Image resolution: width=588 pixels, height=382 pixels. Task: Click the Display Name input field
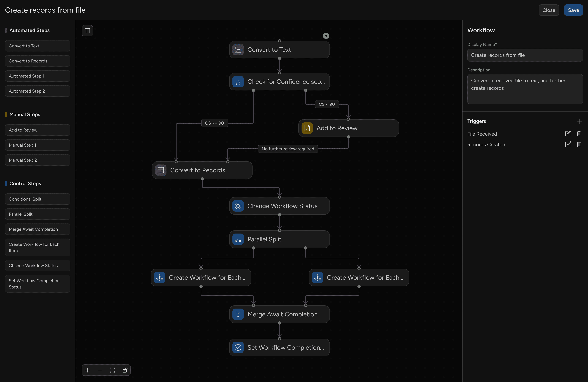click(525, 55)
